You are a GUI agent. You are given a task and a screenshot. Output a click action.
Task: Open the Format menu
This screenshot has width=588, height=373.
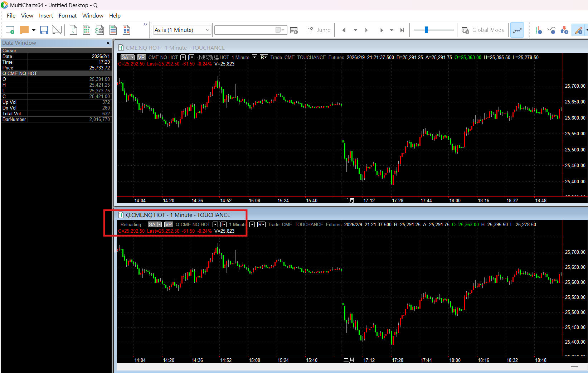tap(68, 16)
